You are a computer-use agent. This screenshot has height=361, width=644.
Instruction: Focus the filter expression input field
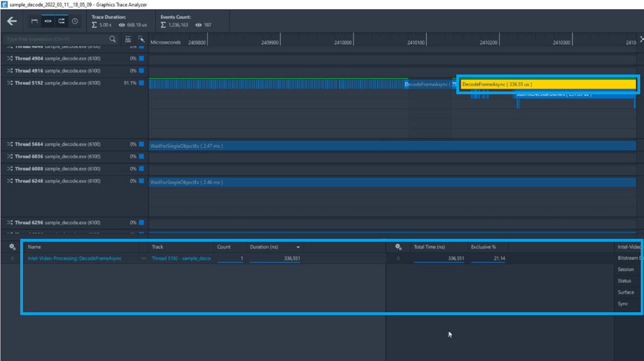pos(55,39)
